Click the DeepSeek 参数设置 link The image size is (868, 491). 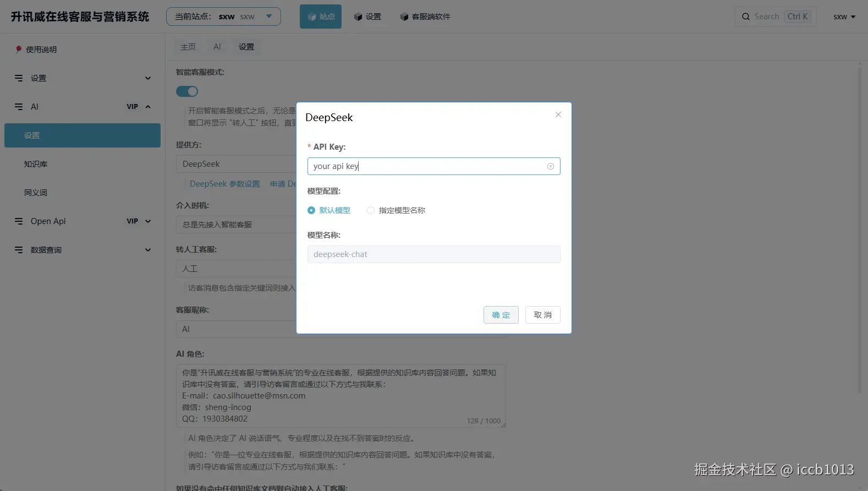click(x=225, y=184)
